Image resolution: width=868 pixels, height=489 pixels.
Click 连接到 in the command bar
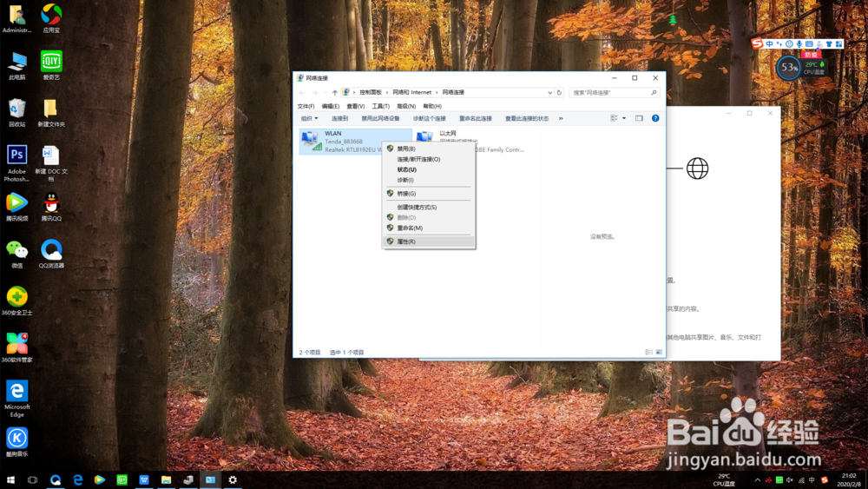coord(339,118)
